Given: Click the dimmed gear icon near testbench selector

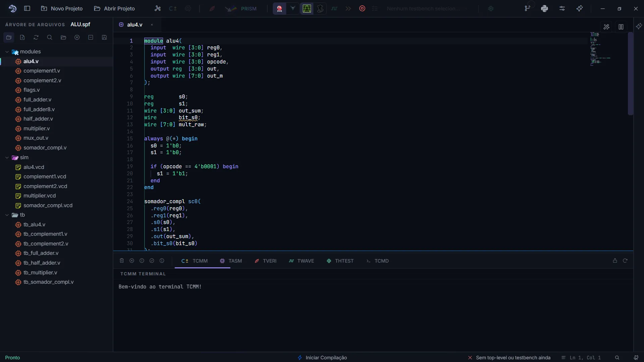Looking at the screenshot, I should pos(491,8).
